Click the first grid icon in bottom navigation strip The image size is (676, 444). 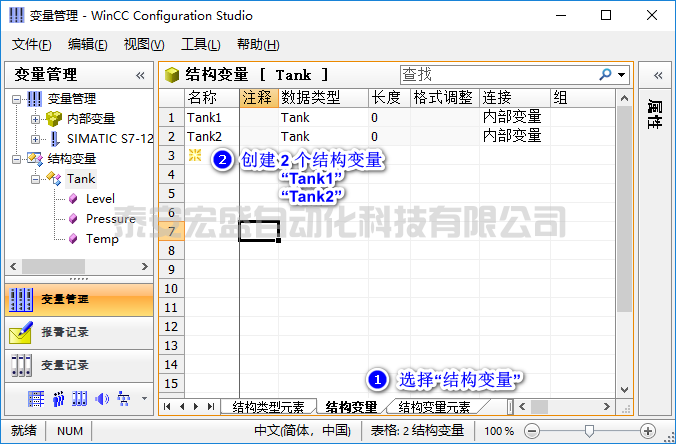(x=36, y=399)
